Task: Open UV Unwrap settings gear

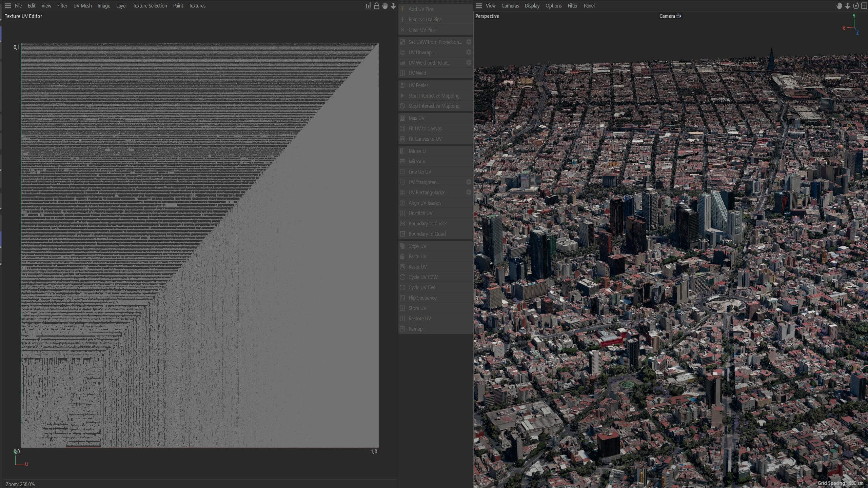Action: (x=469, y=52)
